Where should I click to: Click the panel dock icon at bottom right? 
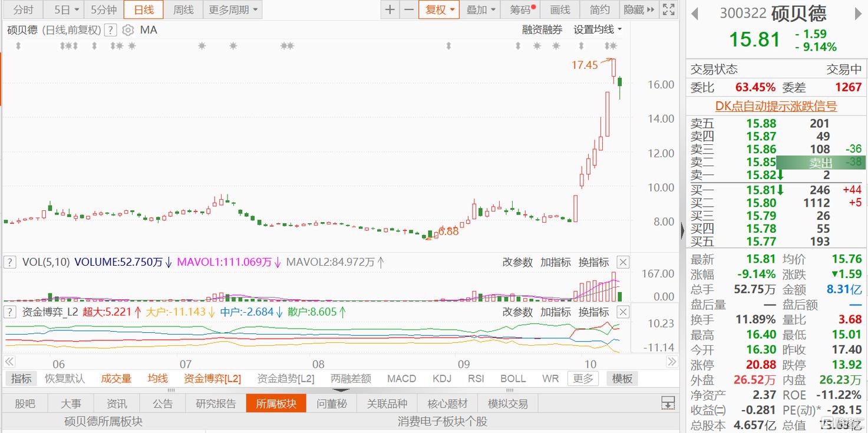point(668,404)
